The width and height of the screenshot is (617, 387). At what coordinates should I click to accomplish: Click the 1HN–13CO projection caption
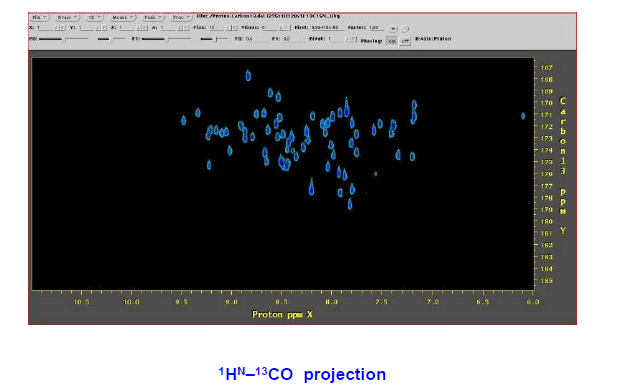[302, 374]
